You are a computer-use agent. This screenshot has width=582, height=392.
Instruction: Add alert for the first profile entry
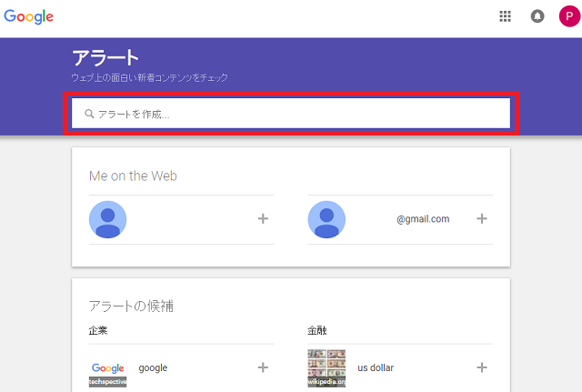pyautogui.click(x=263, y=218)
